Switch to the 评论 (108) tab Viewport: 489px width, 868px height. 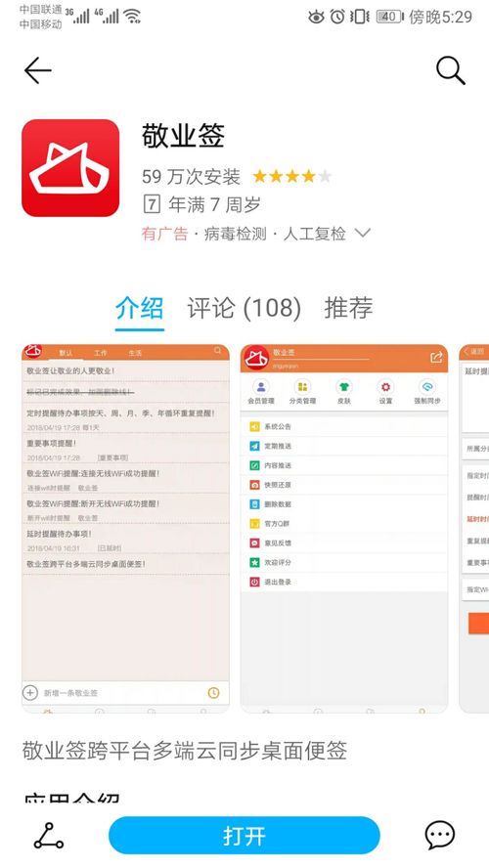pos(244,308)
